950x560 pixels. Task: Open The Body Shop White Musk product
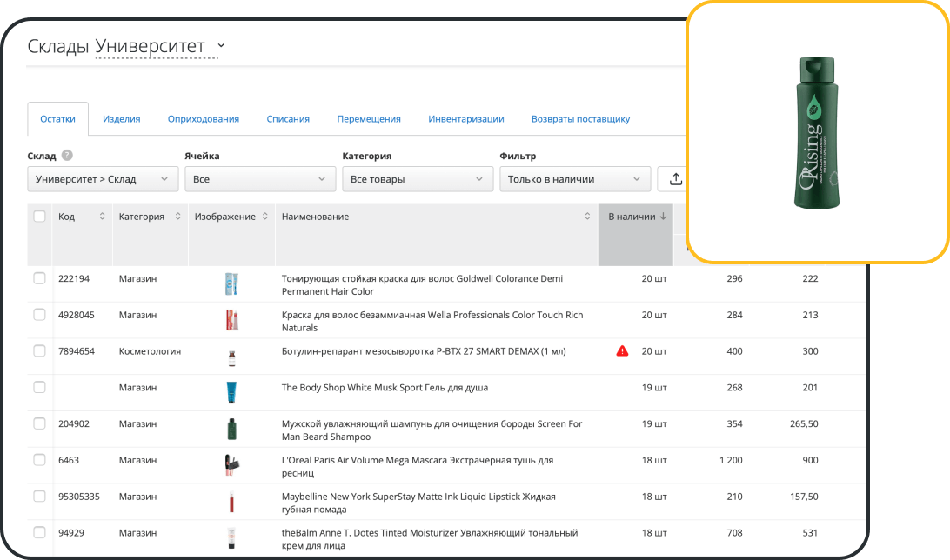click(x=385, y=388)
